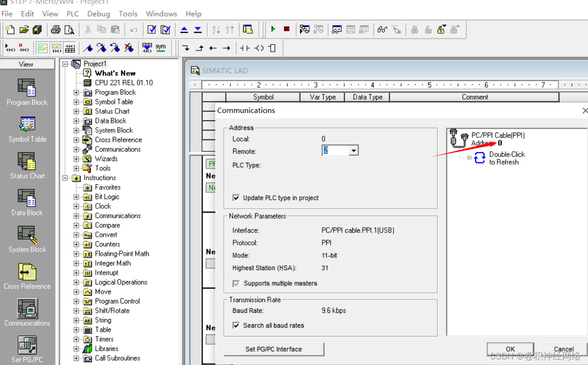The height and width of the screenshot is (365, 588).
Task: Collapse the Project1 tree node
Action: click(65, 64)
